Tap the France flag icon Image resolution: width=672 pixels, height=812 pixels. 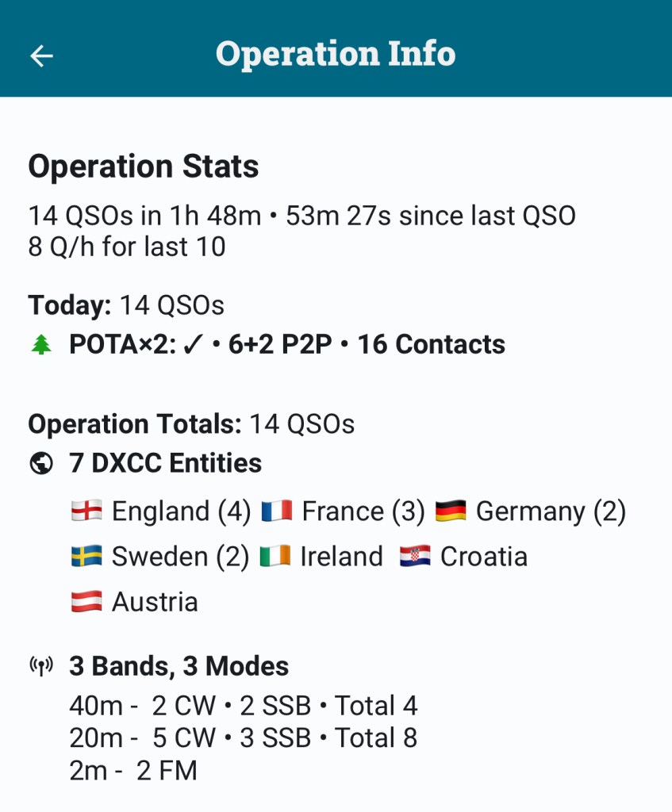(276, 511)
